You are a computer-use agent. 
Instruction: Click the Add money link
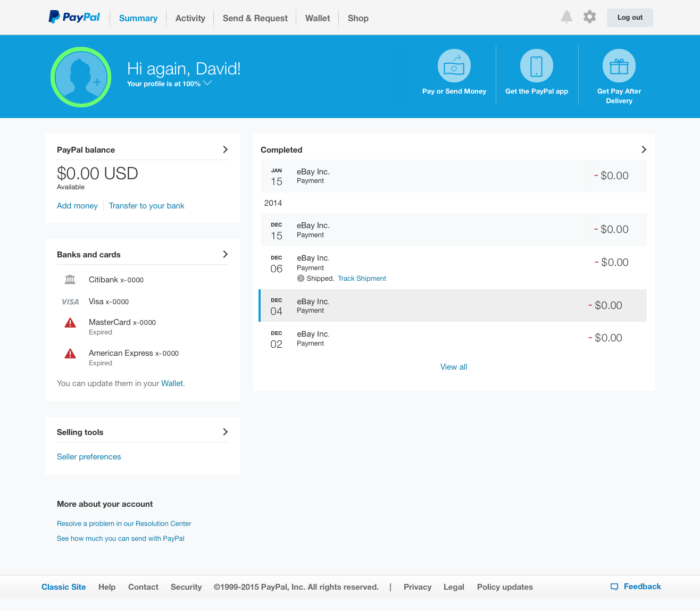coord(77,206)
